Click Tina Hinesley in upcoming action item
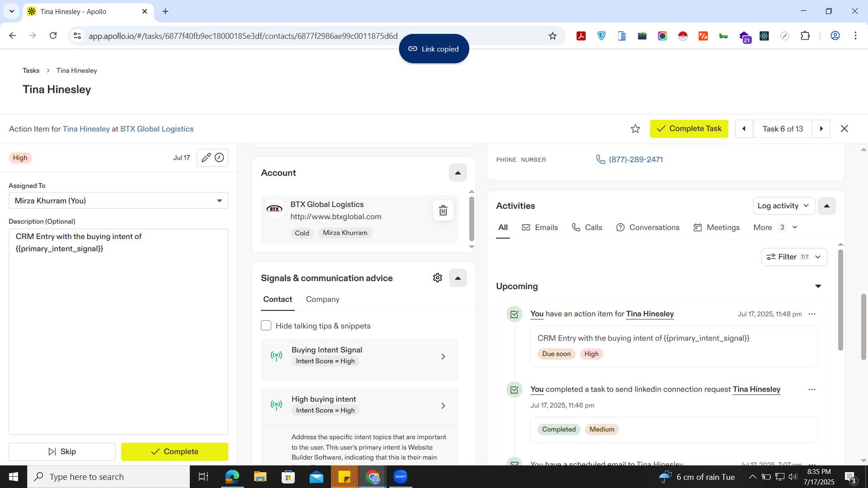Image resolution: width=868 pixels, height=488 pixels. 650,314
